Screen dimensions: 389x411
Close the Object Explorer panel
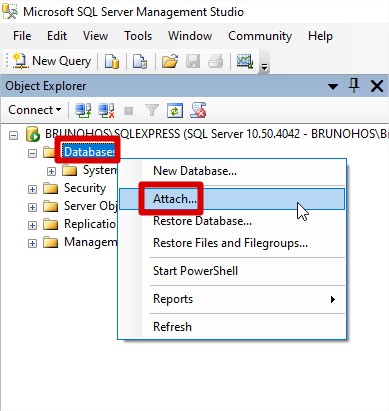[x=377, y=86]
